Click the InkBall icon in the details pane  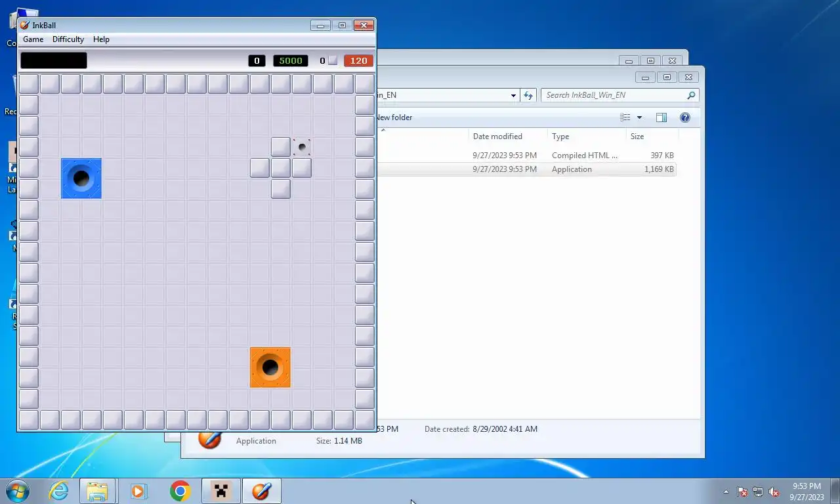(x=209, y=438)
